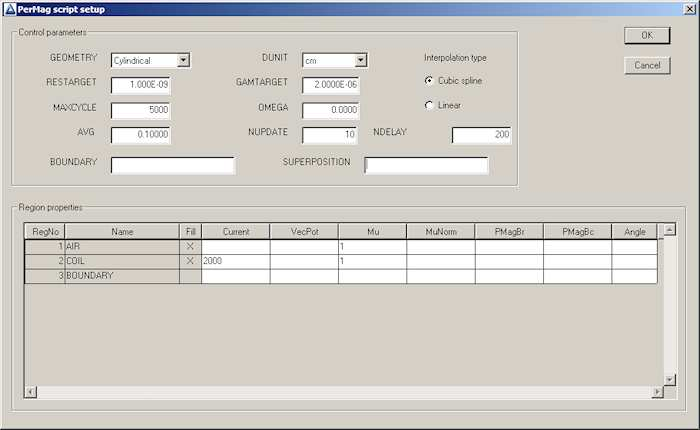Select the COIL Current cell
700x430 pixels.
click(235, 261)
